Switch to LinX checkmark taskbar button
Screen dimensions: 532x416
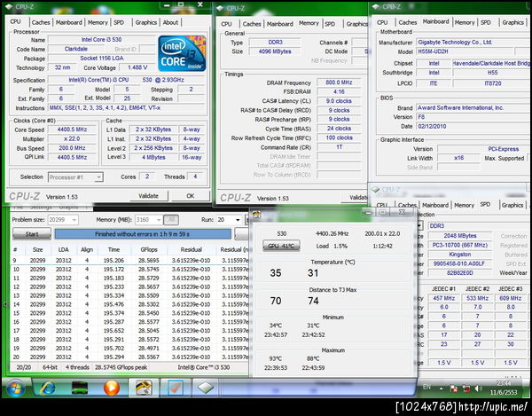coord(176,388)
